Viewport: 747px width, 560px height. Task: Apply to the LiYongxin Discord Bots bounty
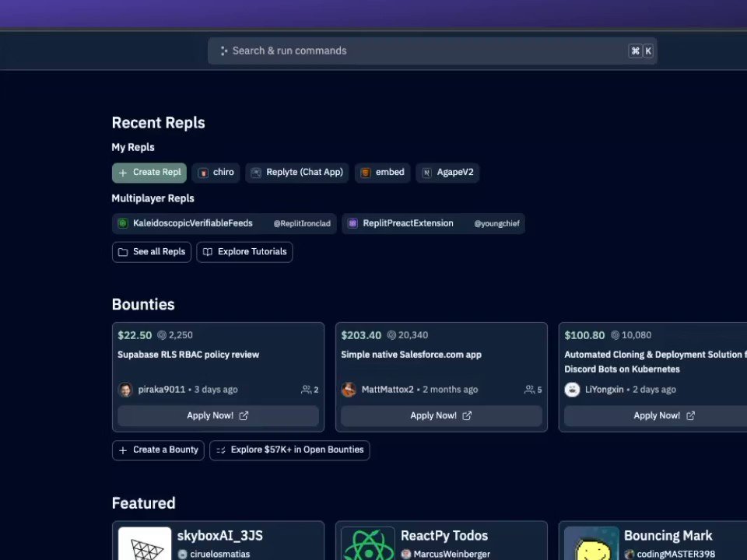(655, 415)
